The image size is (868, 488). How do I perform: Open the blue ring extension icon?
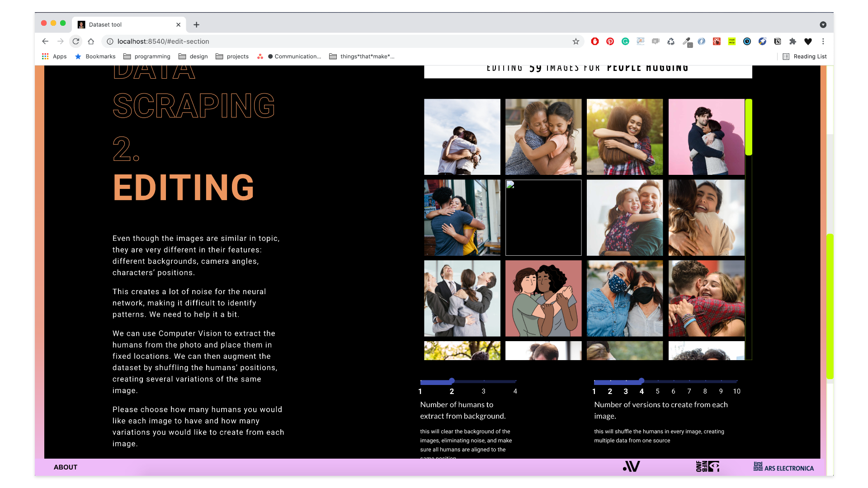(x=701, y=42)
